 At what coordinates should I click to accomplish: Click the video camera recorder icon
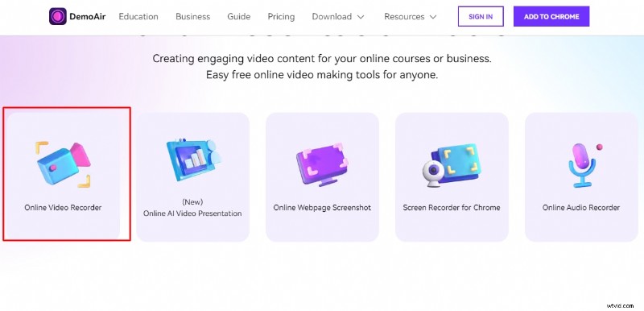click(64, 164)
